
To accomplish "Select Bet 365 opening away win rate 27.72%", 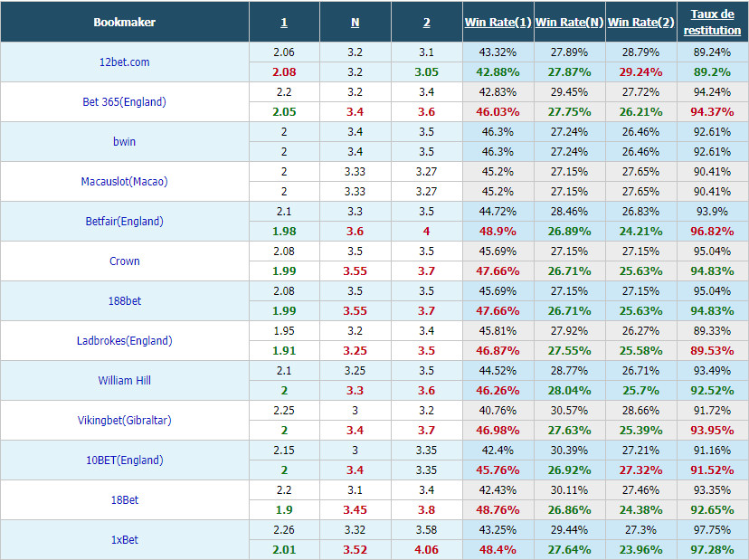I will pyautogui.click(x=640, y=91).
